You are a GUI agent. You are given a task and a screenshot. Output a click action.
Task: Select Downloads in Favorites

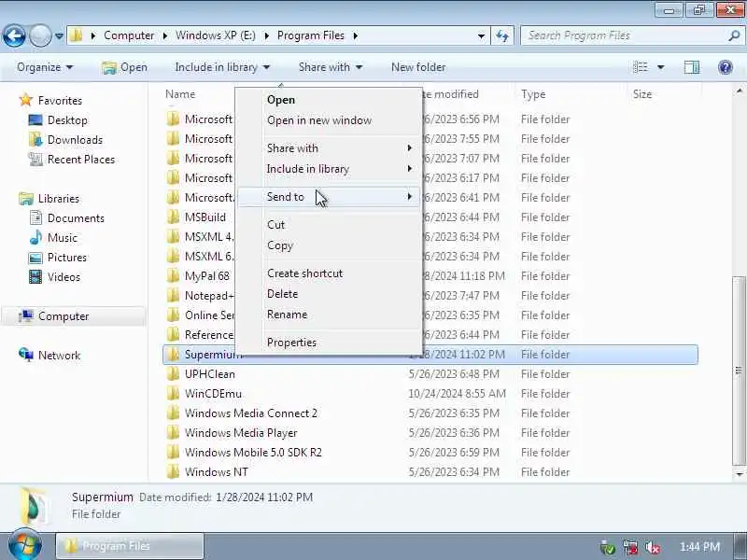65,139
